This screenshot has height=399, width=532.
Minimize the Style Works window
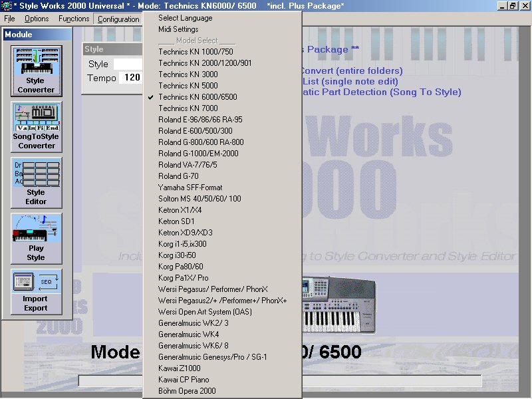[x=502, y=6]
